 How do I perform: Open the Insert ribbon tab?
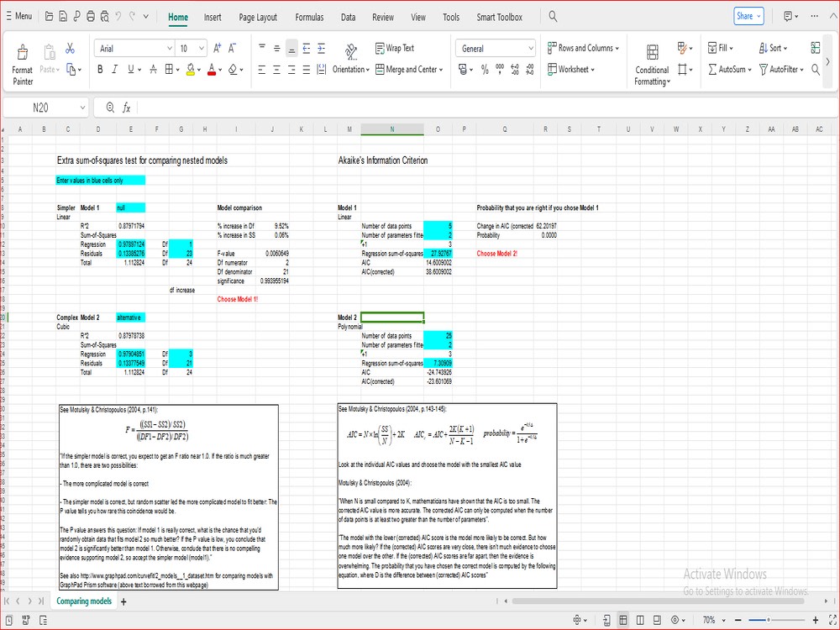(x=213, y=17)
